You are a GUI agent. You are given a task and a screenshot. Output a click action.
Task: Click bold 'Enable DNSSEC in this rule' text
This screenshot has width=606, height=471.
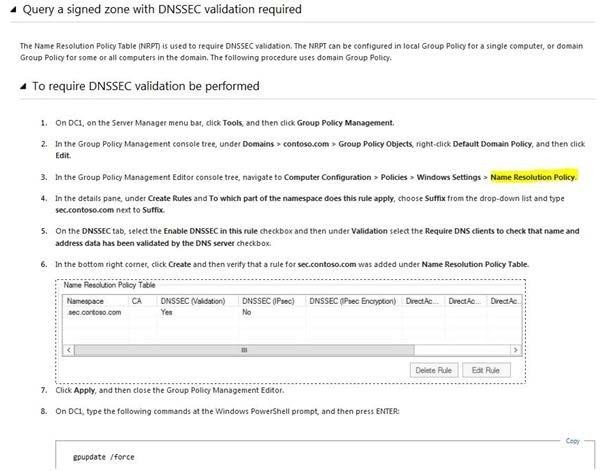tap(211, 231)
